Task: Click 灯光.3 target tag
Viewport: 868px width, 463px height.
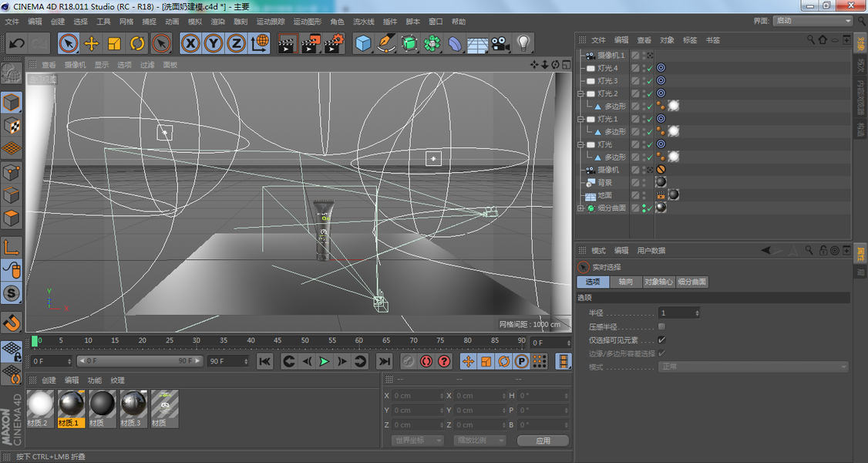Action: pyautogui.click(x=661, y=81)
